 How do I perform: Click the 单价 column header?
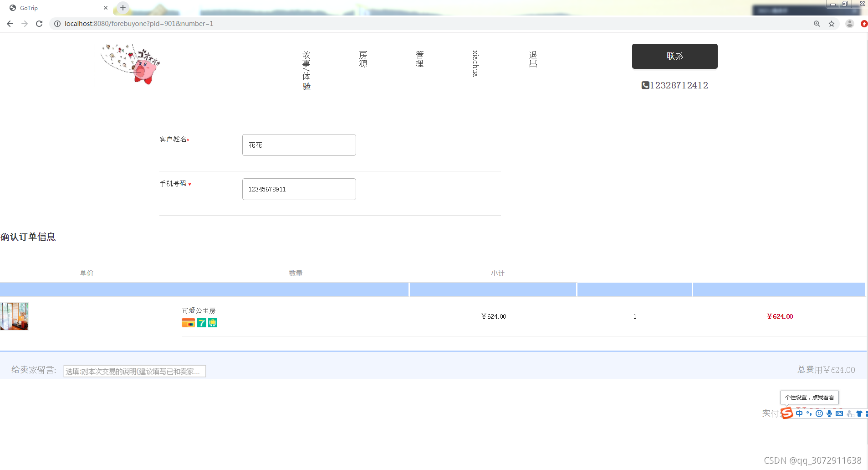click(87, 273)
